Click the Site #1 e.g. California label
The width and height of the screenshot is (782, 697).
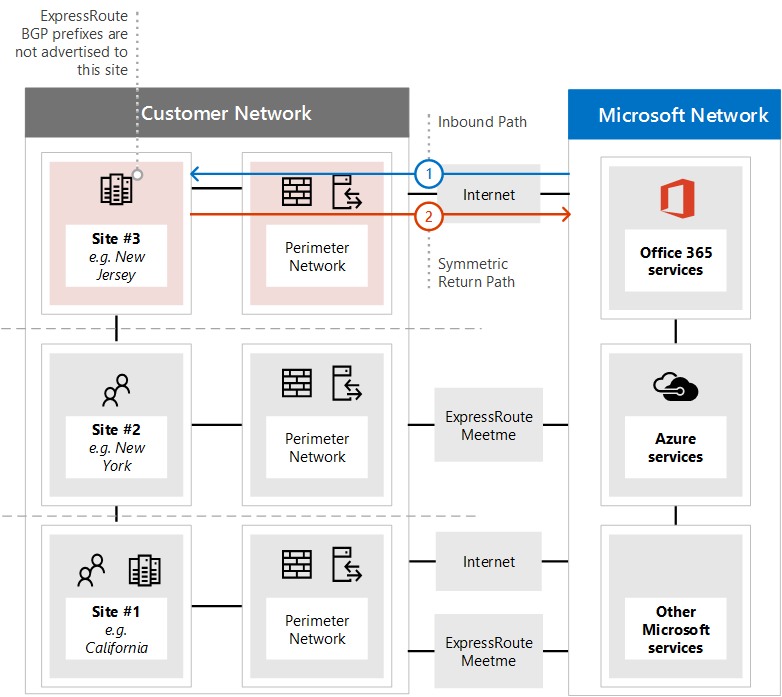(x=116, y=629)
